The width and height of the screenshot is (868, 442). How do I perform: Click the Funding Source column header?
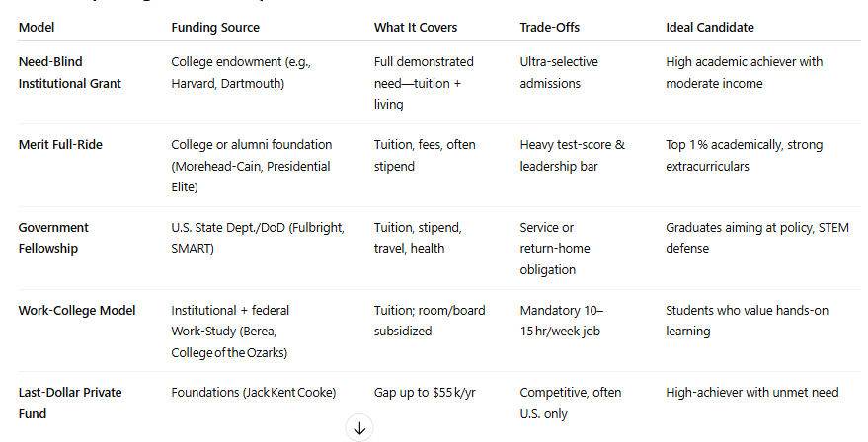(x=215, y=27)
